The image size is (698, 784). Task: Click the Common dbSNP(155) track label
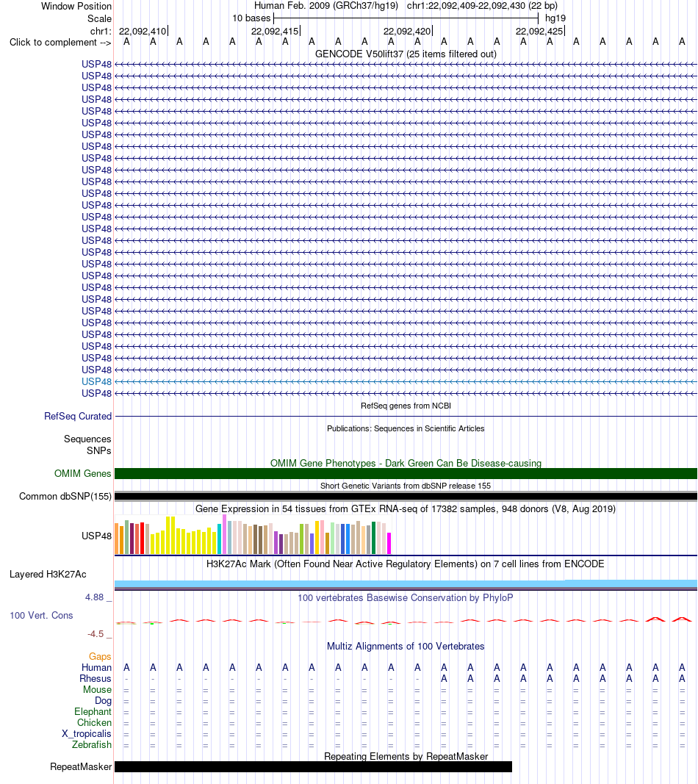pos(65,497)
